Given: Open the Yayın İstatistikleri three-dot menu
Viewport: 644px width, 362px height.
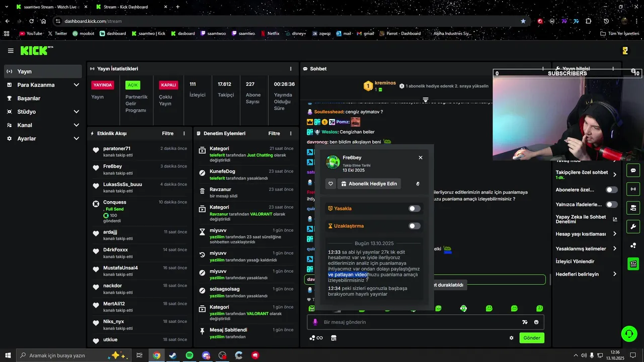Looking at the screenshot, I should [x=291, y=69].
